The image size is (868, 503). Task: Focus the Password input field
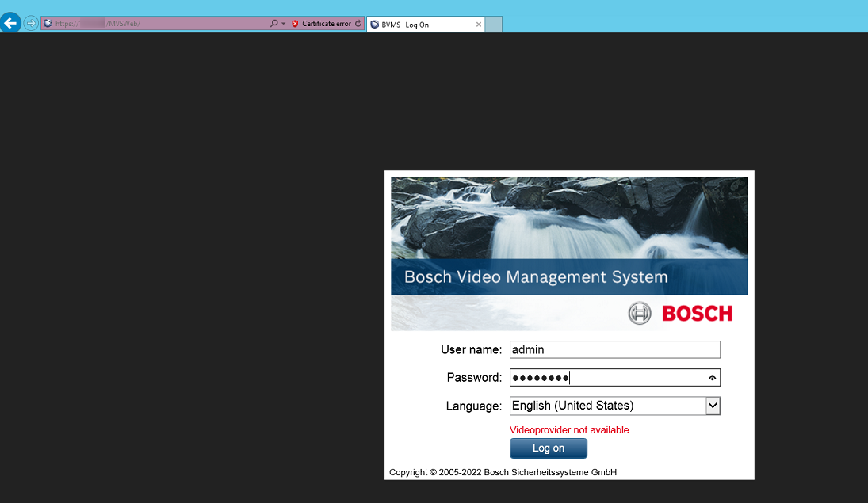(x=606, y=378)
